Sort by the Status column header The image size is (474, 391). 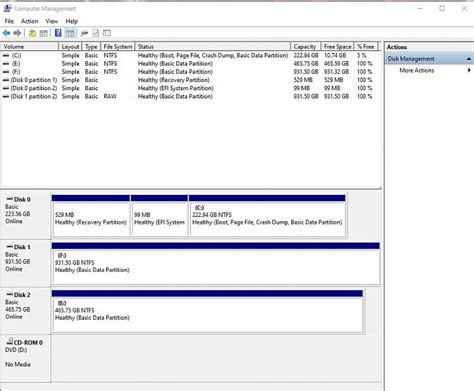tap(213, 46)
